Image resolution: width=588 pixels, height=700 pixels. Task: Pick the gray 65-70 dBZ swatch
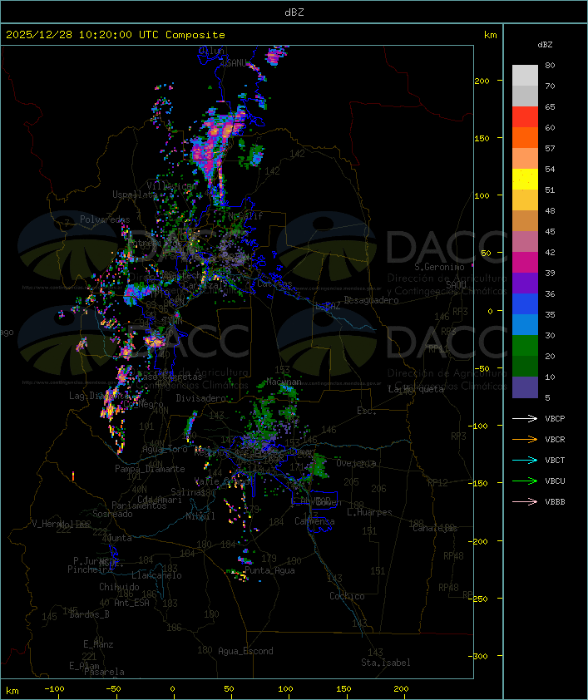coord(525,96)
